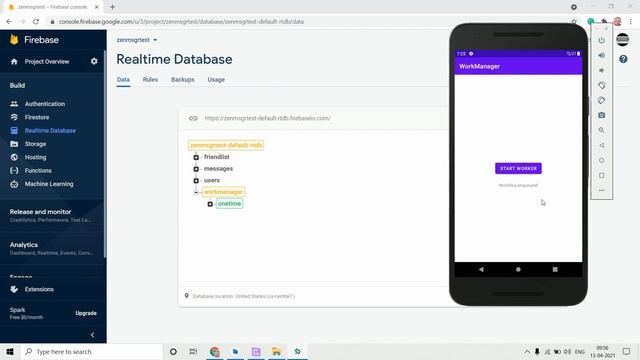Select the Firebase console browser tab
Image resolution: width=640 pixels, height=360 pixels.
[x=53, y=7]
